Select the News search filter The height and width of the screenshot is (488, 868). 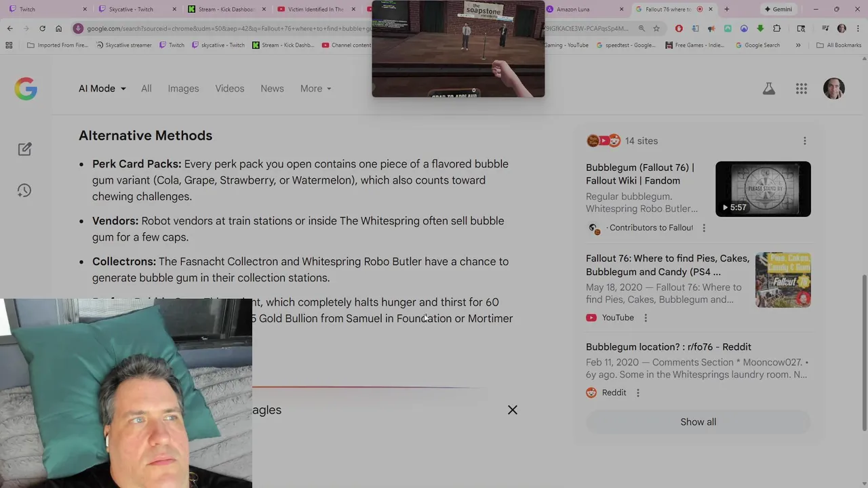[272, 89]
